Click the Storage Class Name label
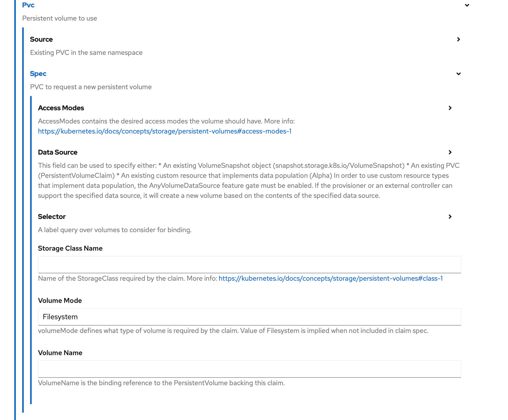 click(70, 248)
